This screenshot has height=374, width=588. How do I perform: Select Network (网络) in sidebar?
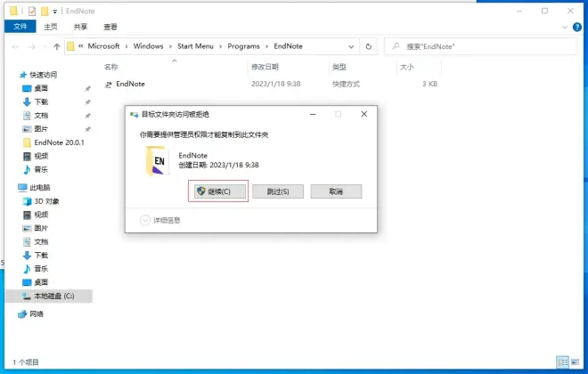click(36, 314)
